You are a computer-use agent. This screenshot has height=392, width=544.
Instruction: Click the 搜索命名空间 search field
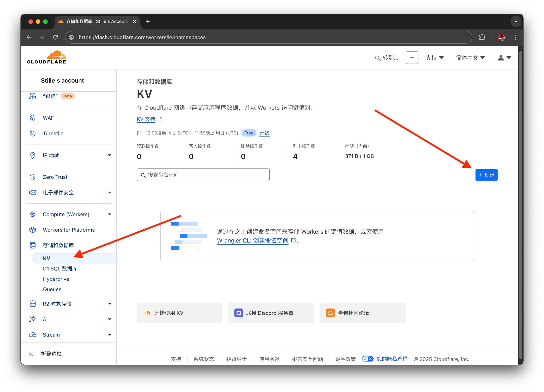pos(203,175)
